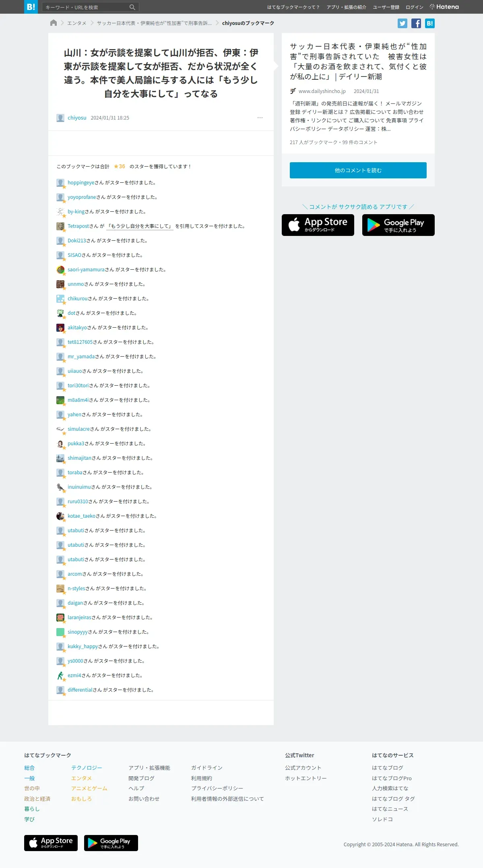Open hoppingeye's user profile link
Viewport: 483px width, 868px height.
pyautogui.click(x=81, y=183)
